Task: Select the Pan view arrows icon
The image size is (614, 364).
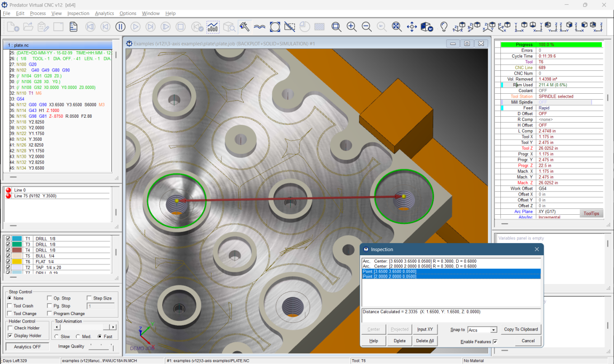Action: 412,26
